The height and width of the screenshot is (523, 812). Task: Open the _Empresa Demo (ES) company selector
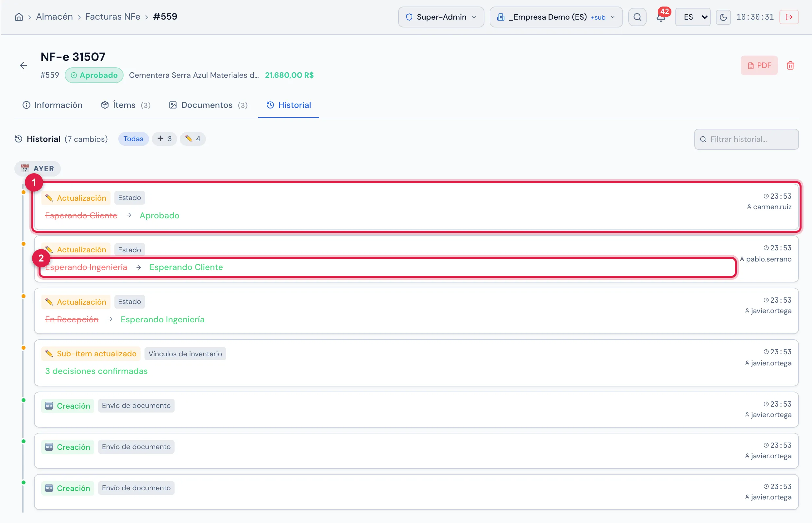coord(556,17)
